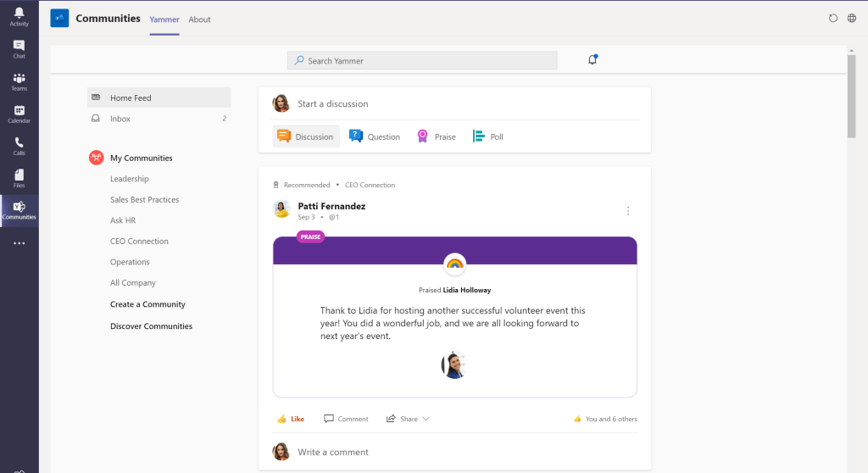
Task: Click the globe icon at top right
Action: (x=852, y=18)
